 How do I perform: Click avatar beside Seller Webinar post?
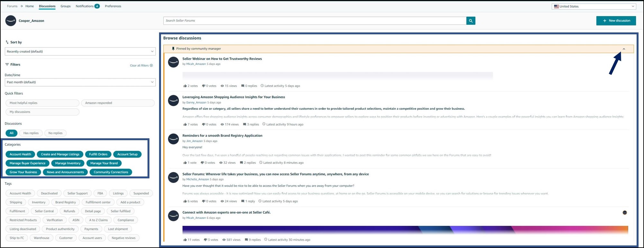click(x=174, y=62)
